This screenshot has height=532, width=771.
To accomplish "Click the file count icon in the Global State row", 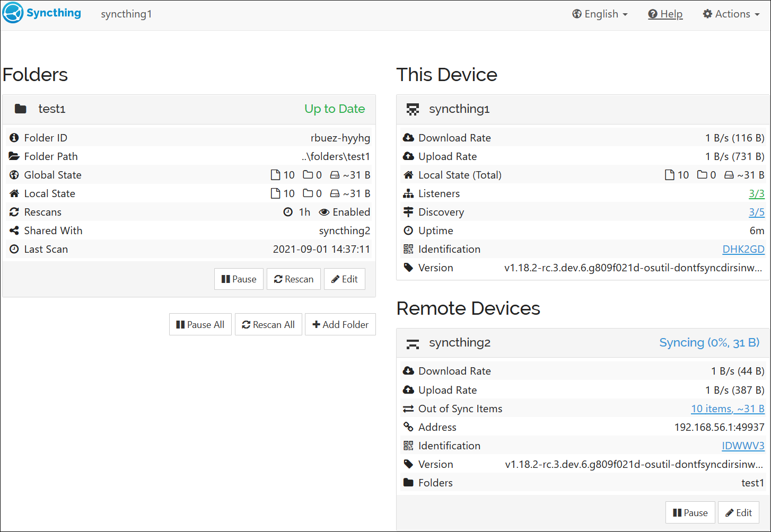I will coord(275,175).
